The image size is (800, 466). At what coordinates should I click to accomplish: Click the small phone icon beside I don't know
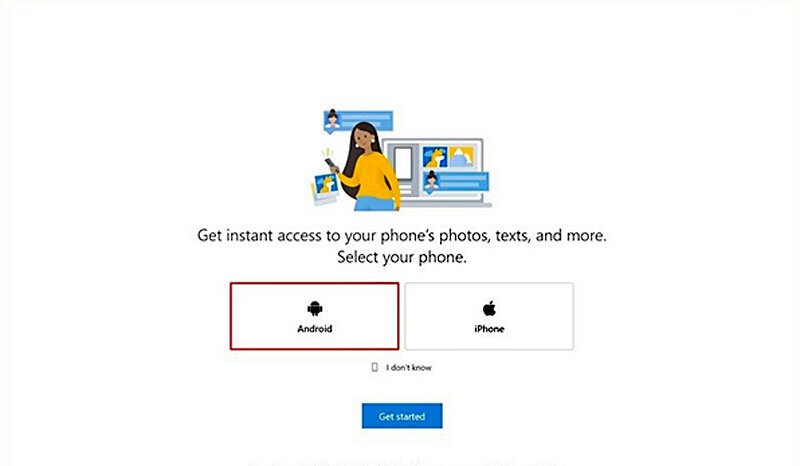pos(374,367)
